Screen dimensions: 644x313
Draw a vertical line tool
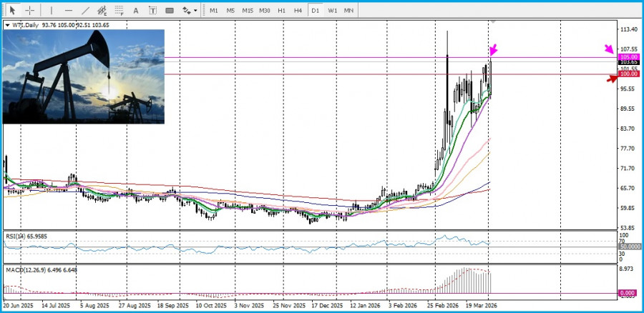coord(50,11)
